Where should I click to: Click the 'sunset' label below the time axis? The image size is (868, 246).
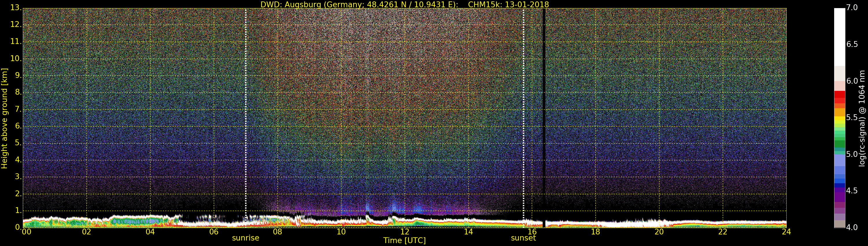(523, 238)
